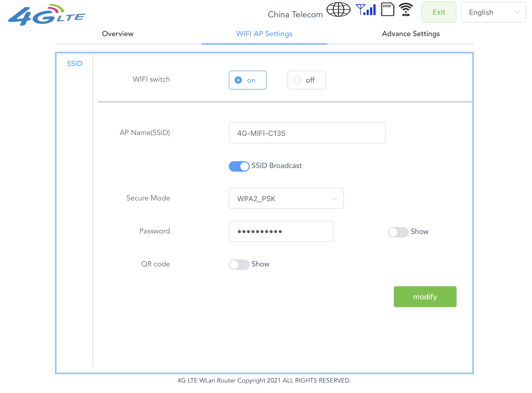Toggle the SSID Broadcast switch
The height and width of the screenshot is (393, 532).
[239, 166]
